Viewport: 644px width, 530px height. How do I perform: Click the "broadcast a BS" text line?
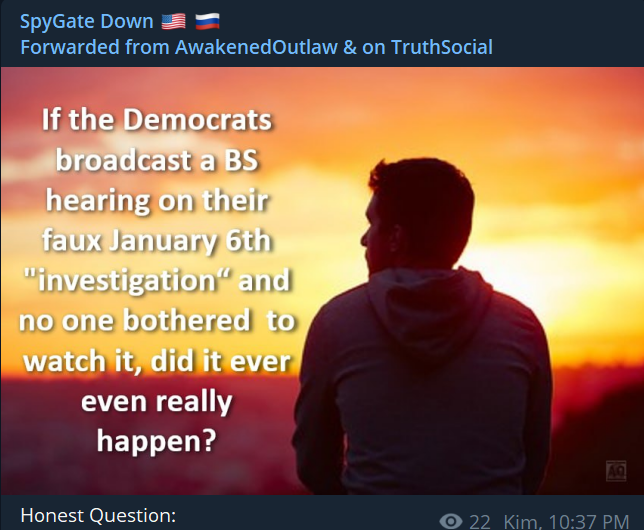pyautogui.click(x=156, y=160)
